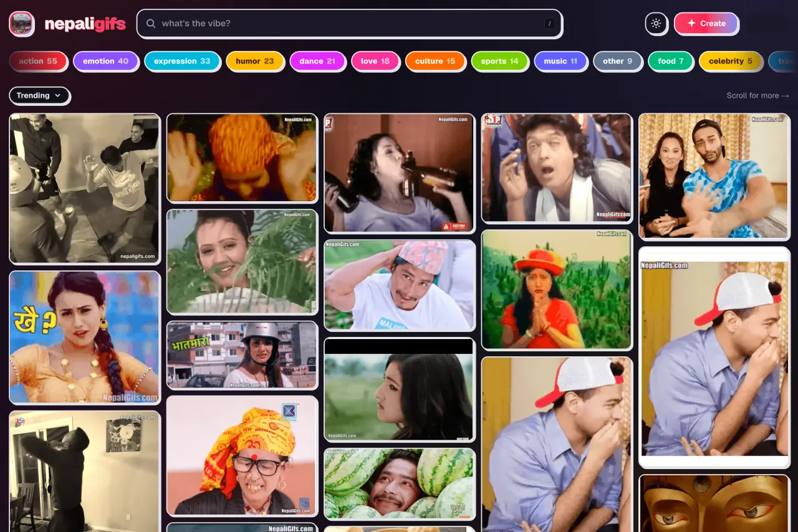This screenshot has height=532, width=798.
Task: Click the nepaligifs logo avatar icon
Action: 22,24
